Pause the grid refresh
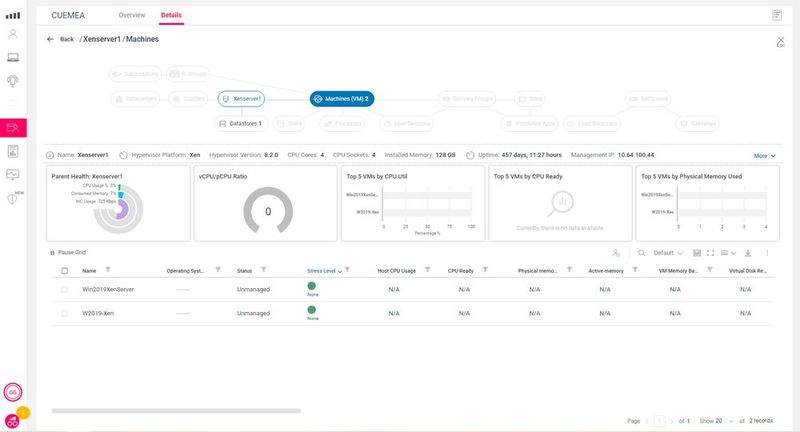 68,252
